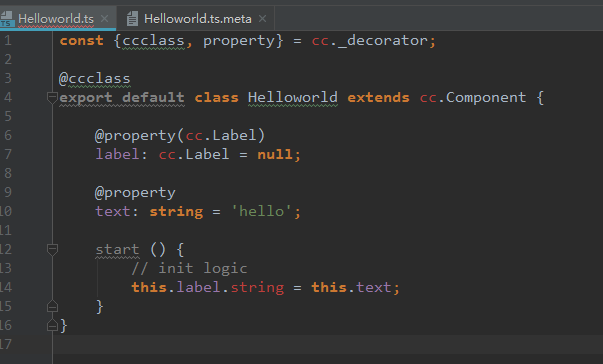Click the fold end marker for start method
This screenshot has width=603, height=364.
coord(52,306)
